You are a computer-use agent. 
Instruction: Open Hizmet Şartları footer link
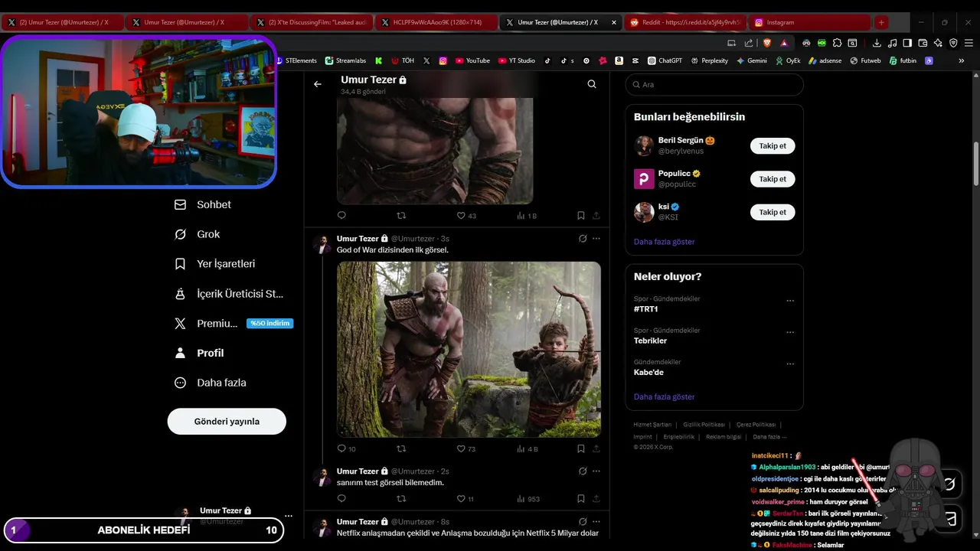coord(652,425)
